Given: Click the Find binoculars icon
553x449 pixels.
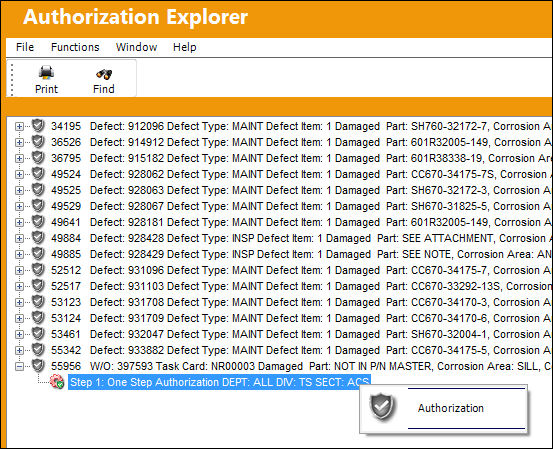Looking at the screenshot, I should point(104,74).
